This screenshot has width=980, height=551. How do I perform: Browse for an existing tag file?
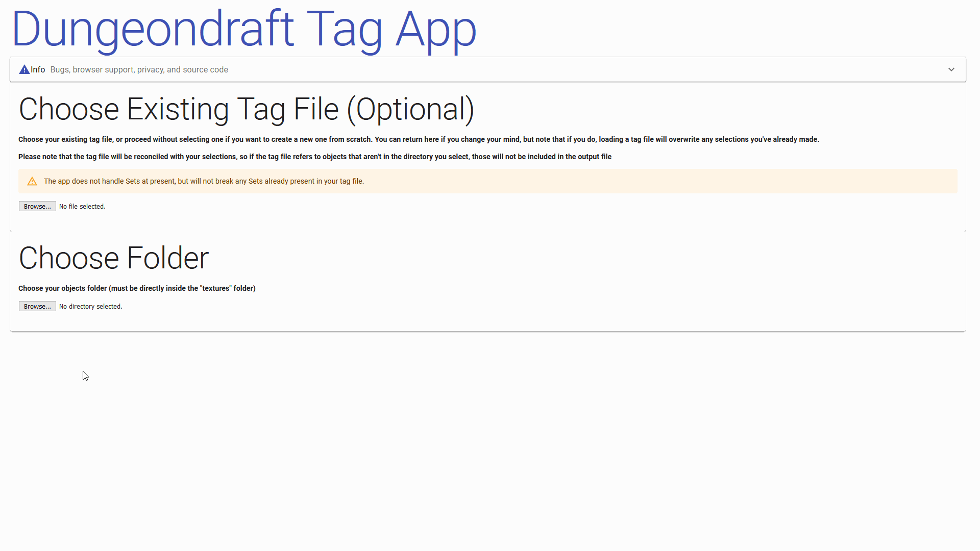pyautogui.click(x=37, y=207)
